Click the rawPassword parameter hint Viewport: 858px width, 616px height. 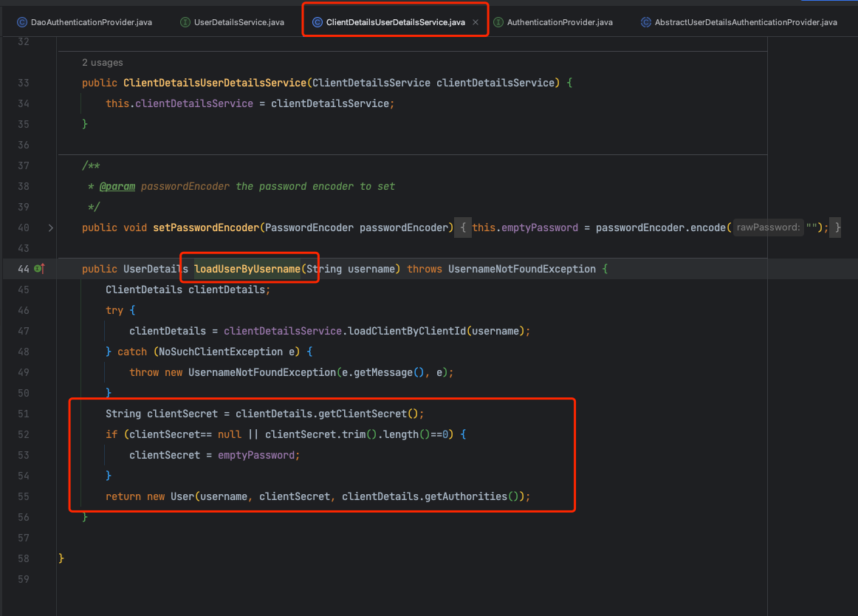point(768,227)
